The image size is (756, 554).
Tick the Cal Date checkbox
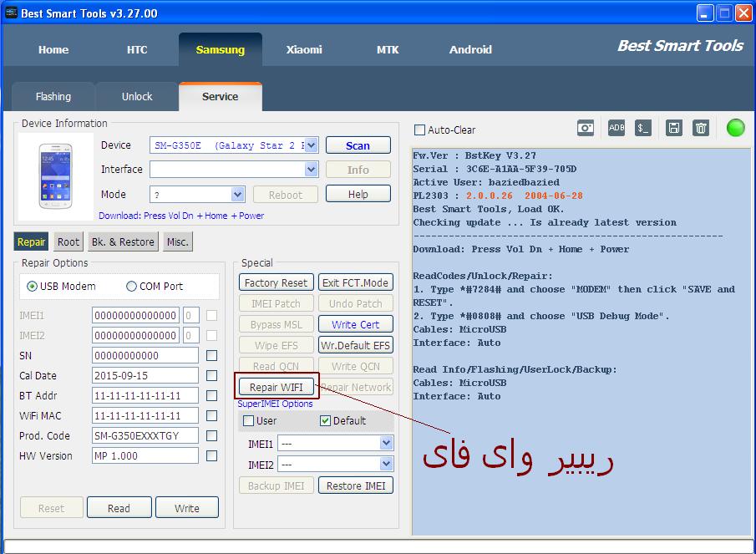click(211, 376)
